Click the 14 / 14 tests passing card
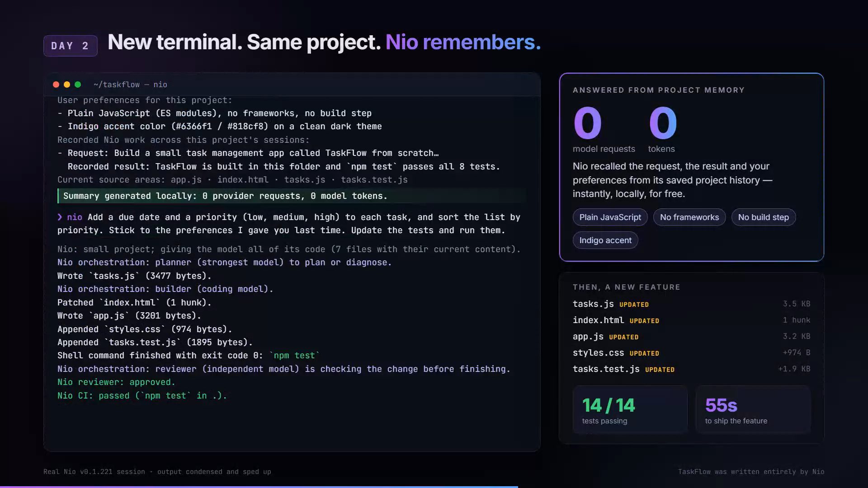 click(630, 410)
